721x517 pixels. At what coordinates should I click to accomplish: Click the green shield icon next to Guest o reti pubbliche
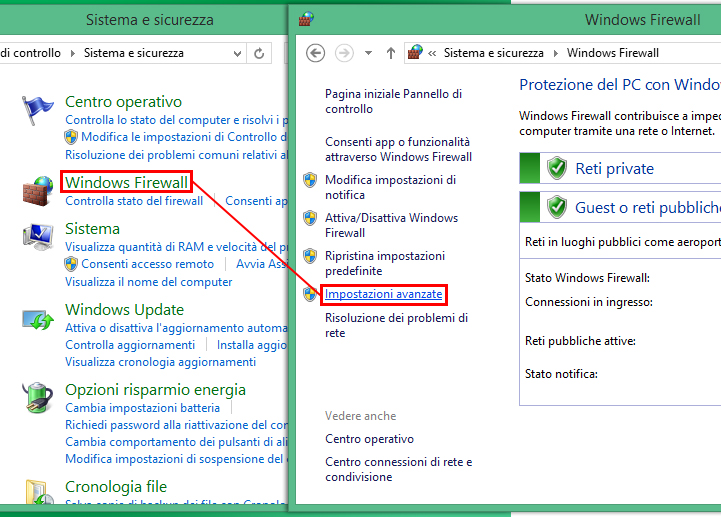(x=557, y=207)
